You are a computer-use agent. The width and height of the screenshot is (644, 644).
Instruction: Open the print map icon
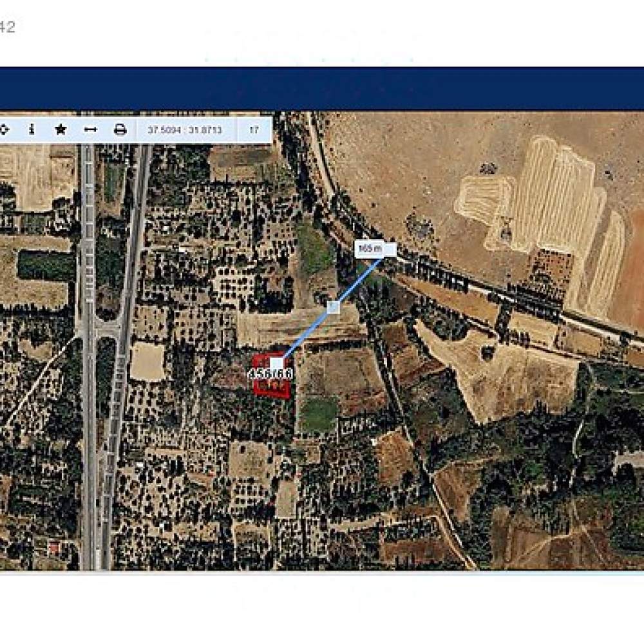pyautogui.click(x=120, y=130)
